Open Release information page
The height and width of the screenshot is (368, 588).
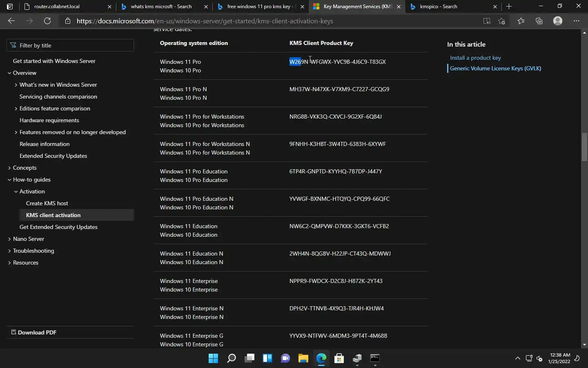coord(45,144)
